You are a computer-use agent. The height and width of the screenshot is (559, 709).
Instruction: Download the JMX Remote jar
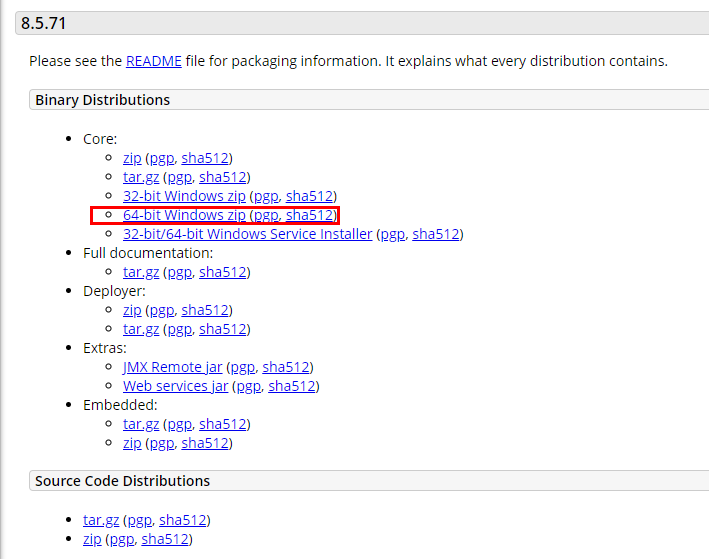[173, 367]
